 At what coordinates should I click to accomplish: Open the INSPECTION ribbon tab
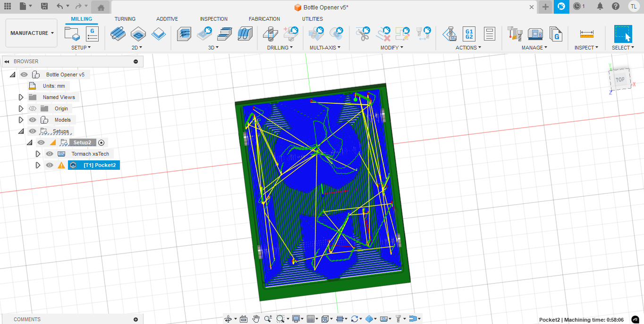point(213,19)
